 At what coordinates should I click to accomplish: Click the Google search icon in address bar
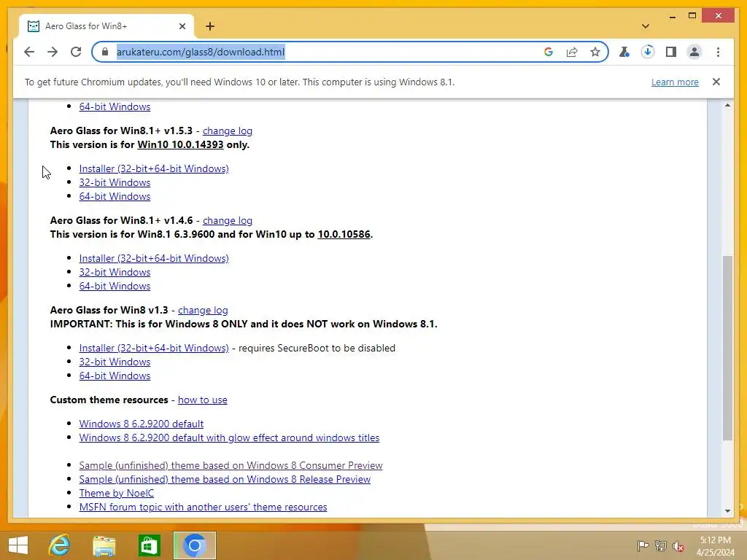549,52
